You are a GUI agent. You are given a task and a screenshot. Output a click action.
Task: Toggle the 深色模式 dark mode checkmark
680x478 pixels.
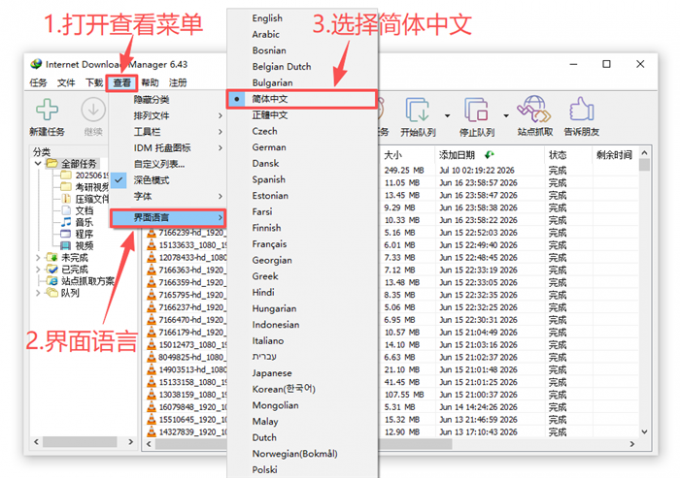pos(119,180)
